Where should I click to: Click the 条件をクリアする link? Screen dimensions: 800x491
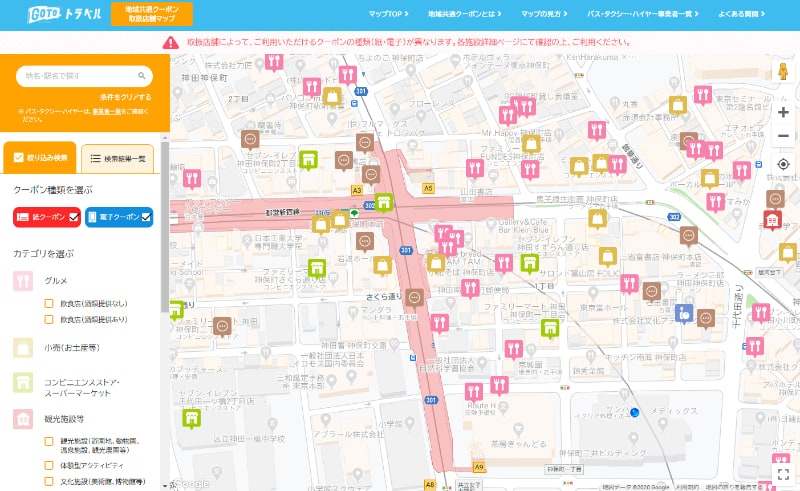pos(126,97)
